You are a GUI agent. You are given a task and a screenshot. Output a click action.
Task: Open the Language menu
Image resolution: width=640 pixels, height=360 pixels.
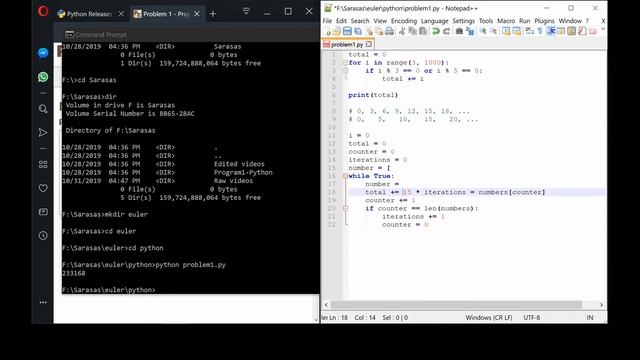click(434, 21)
